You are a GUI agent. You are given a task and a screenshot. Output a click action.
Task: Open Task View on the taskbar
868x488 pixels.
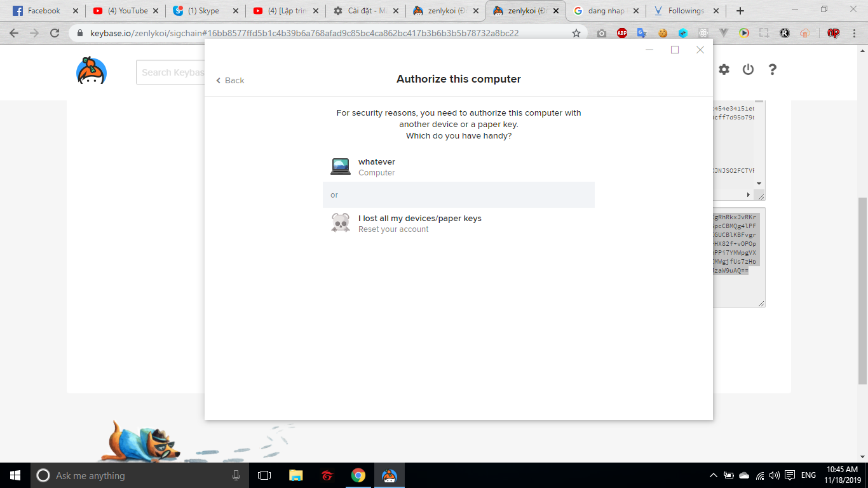tap(264, 475)
